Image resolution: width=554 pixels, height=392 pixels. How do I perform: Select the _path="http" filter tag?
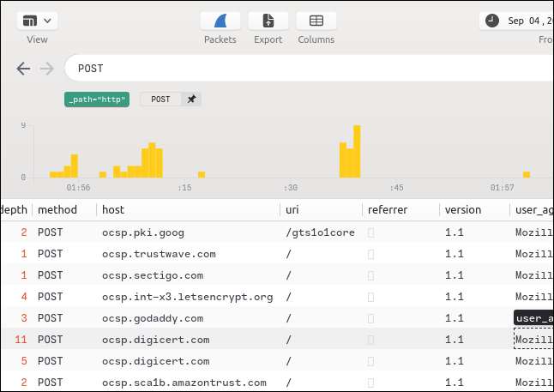(97, 100)
